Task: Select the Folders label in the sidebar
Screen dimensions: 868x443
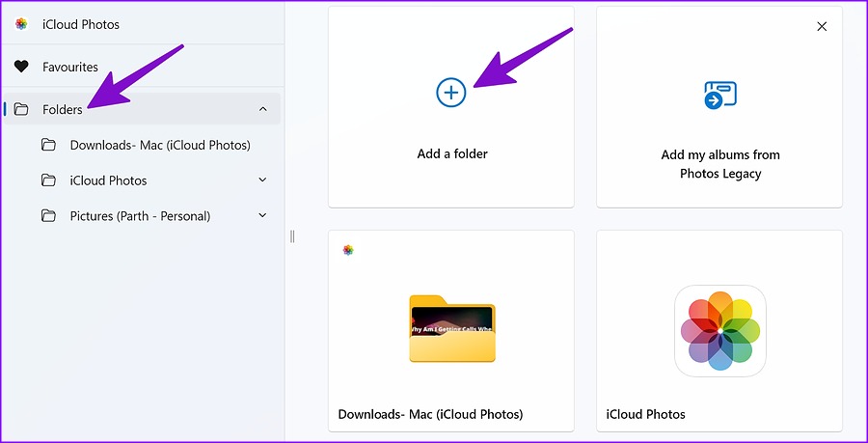Action: coord(63,110)
